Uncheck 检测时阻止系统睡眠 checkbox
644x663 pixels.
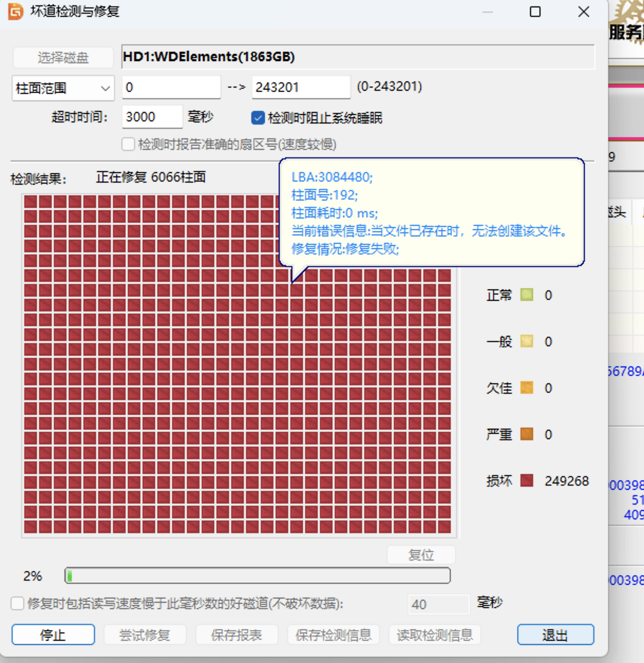258,118
